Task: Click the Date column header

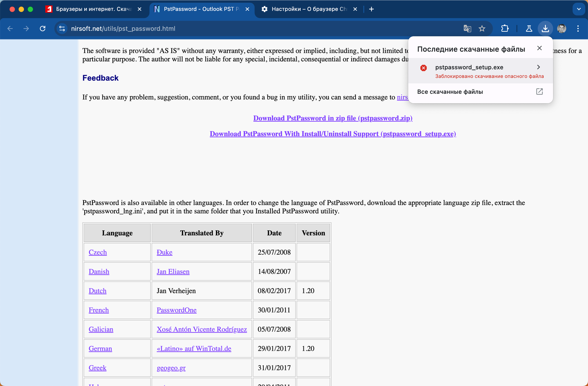Action: pyautogui.click(x=274, y=233)
